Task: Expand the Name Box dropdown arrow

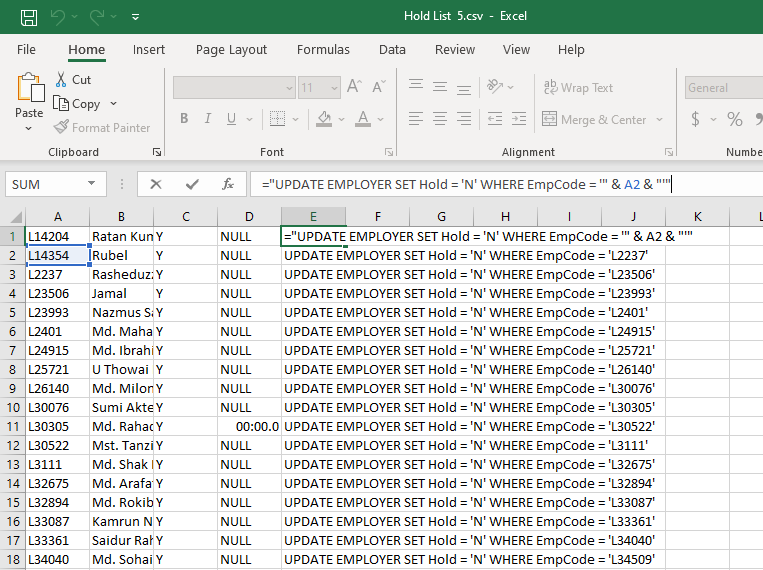Action: click(92, 184)
